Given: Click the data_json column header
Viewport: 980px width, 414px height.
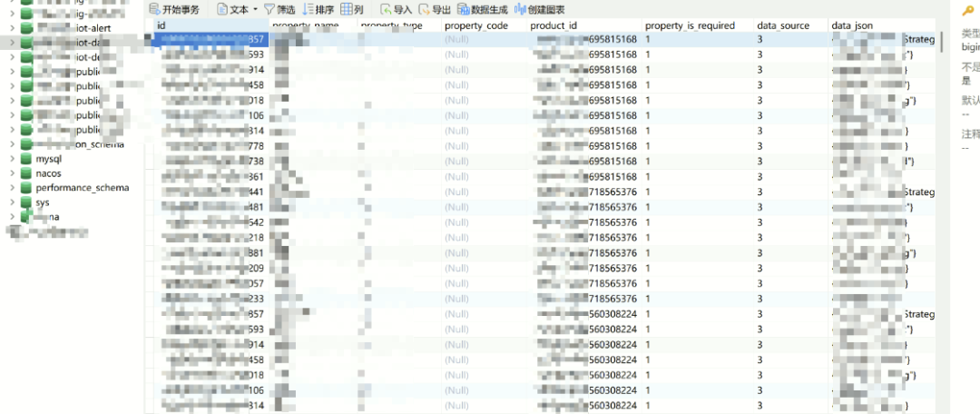Looking at the screenshot, I should (882, 25).
